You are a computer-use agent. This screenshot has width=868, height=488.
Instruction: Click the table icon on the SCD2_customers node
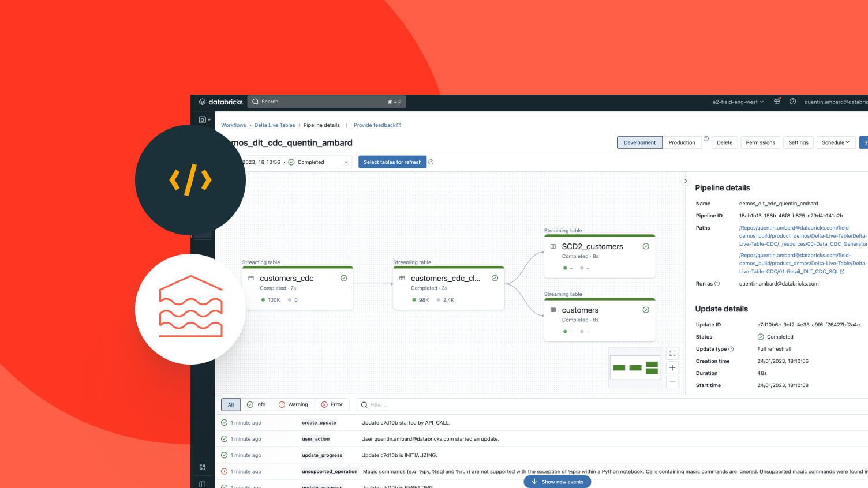coord(553,246)
